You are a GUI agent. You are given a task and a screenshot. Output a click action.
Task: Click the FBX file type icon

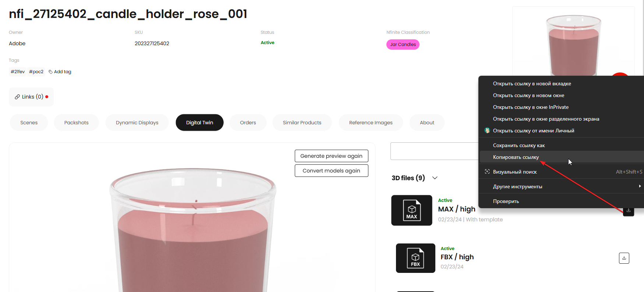click(x=415, y=258)
